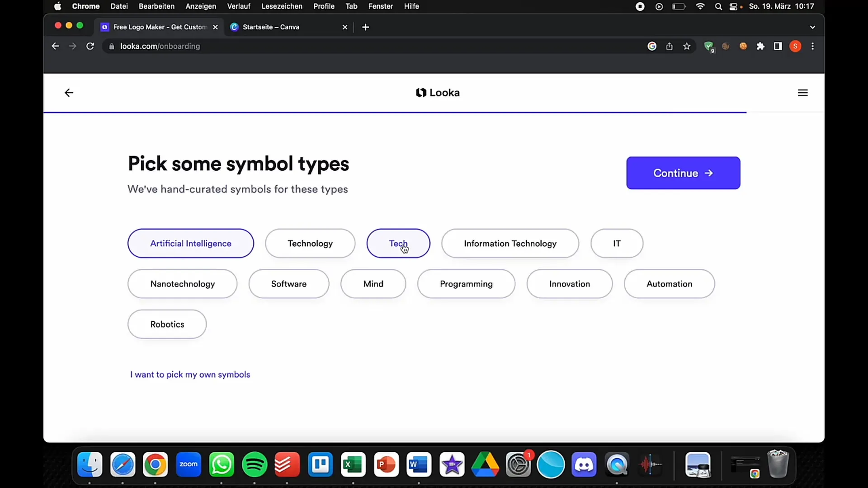Click the Looka home logo icon
The height and width of the screenshot is (488, 868).
point(421,92)
